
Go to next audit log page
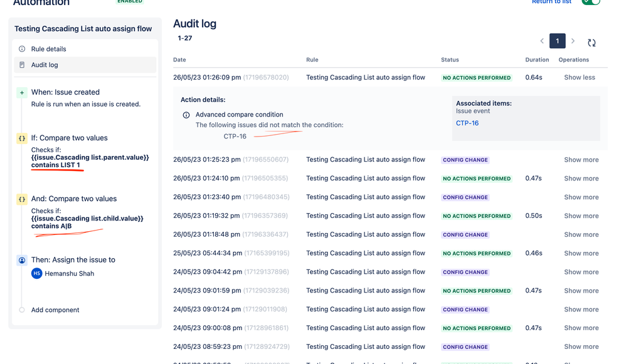tap(573, 41)
